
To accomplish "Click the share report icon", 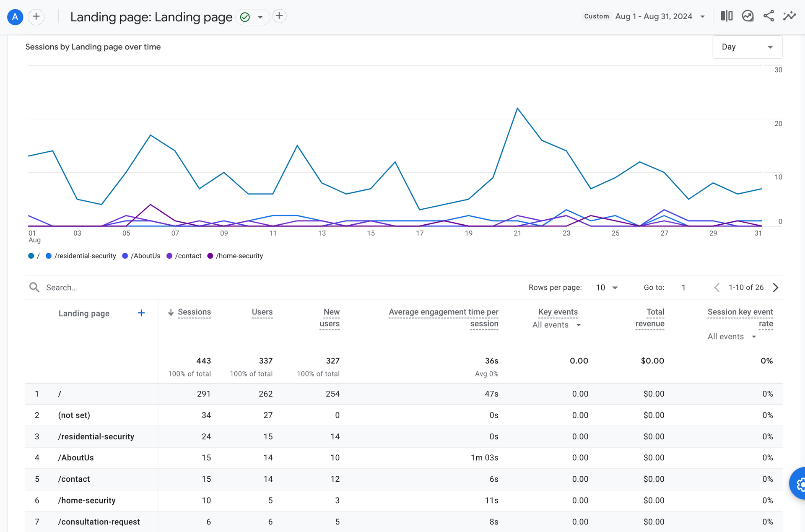I will pyautogui.click(x=769, y=16).
